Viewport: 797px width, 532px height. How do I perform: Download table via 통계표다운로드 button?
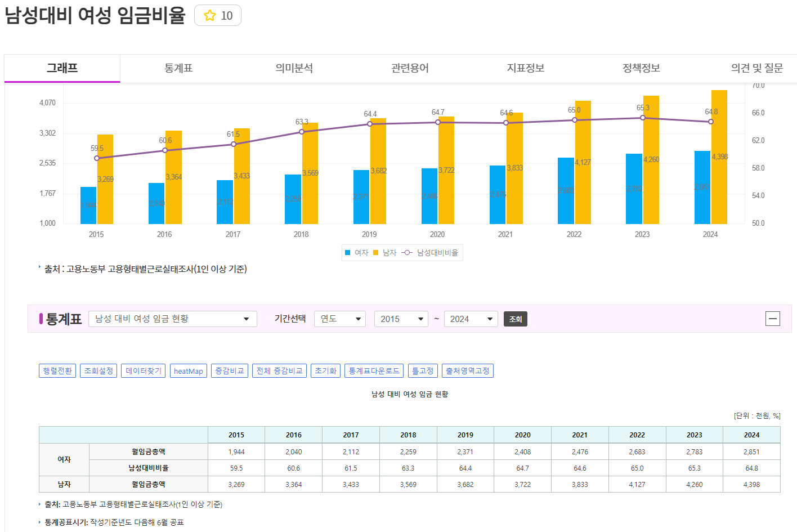(374, 371)
